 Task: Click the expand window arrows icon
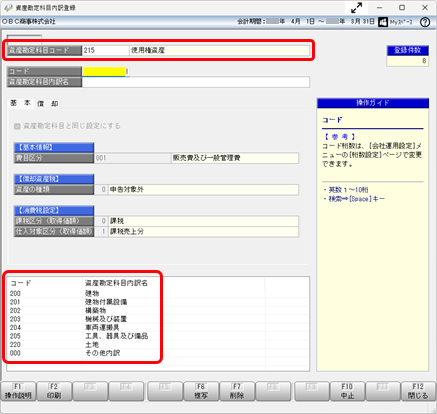tap(356, 8)
